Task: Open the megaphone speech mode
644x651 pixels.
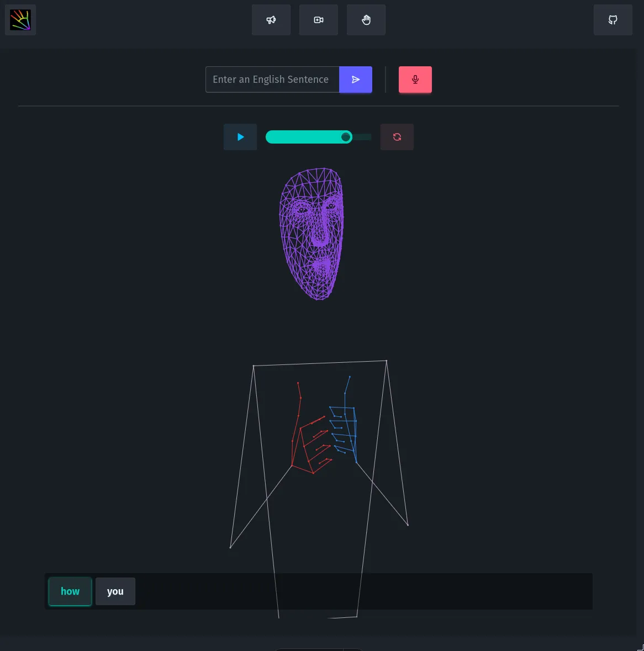Action: pyautogui.click(x=271, y=20)
